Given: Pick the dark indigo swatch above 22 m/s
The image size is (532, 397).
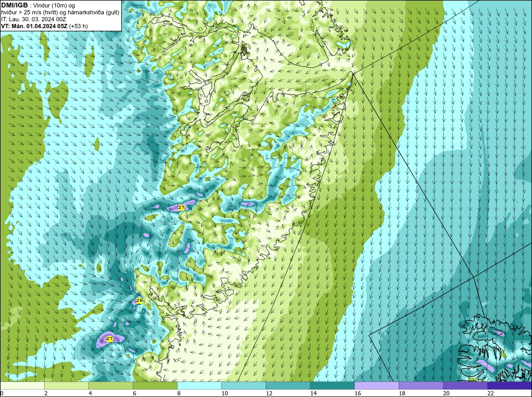Looking at the screenshot, I should pyautogui.click(x=509, y=385).
